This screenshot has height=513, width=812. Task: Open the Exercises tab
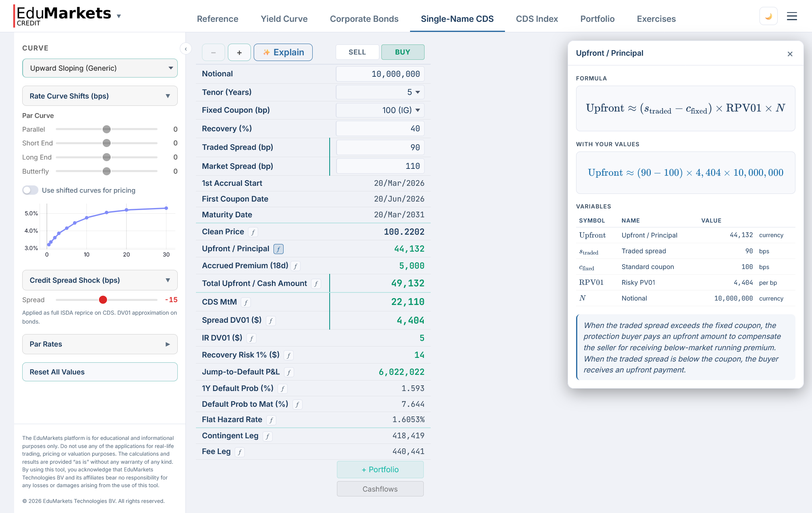click(x=656, y=19)
